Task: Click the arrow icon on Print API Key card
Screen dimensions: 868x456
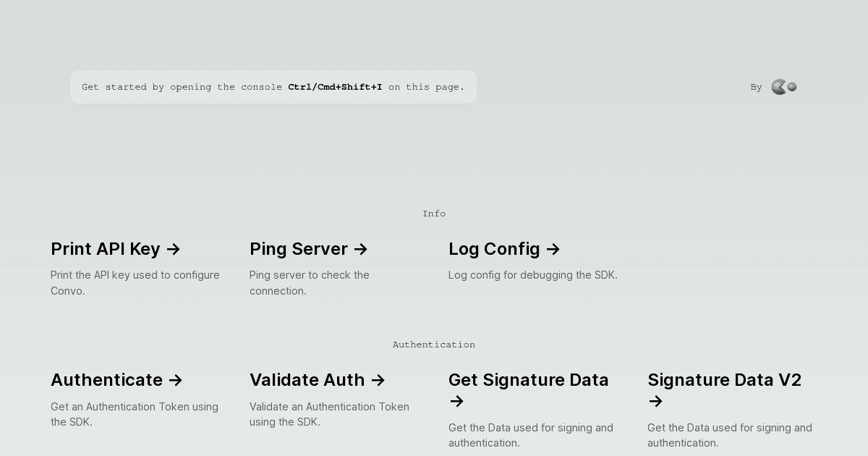Action: pyautogui.click(x=173, y=249)
